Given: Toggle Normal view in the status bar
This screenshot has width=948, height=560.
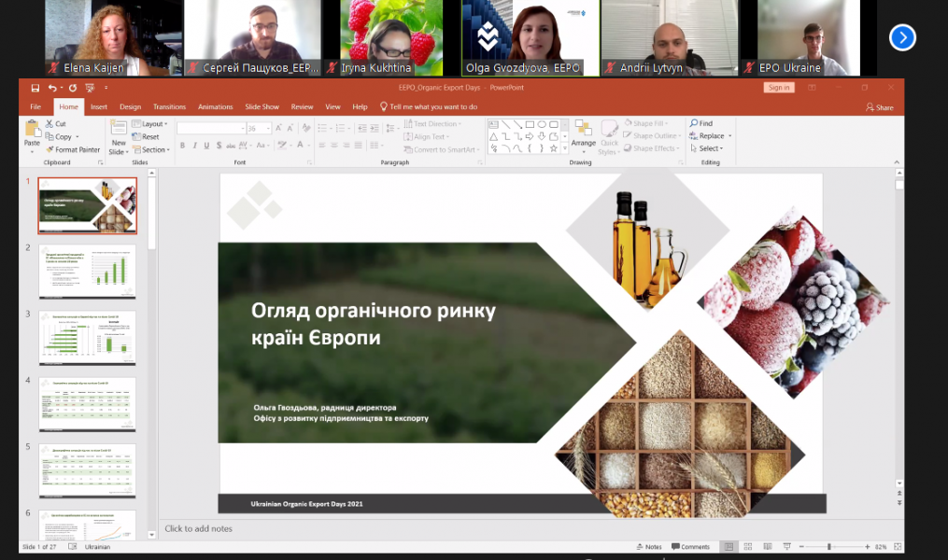Looking at the screenshot, I should point(730,547).
